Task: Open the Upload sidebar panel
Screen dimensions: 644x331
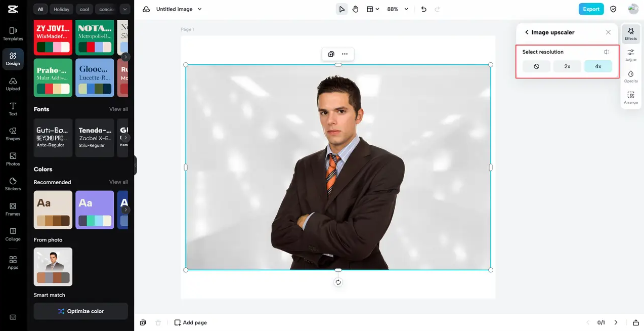Action: (x=13, y=84)
